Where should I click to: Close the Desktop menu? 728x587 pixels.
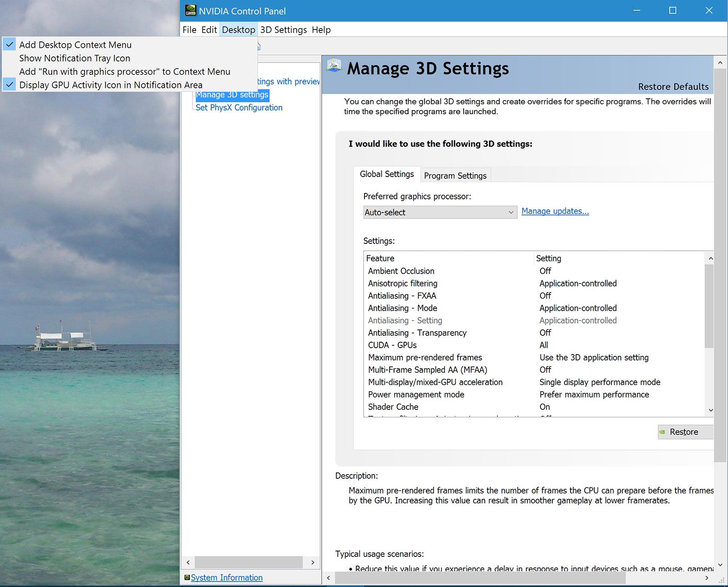point(238,30)
